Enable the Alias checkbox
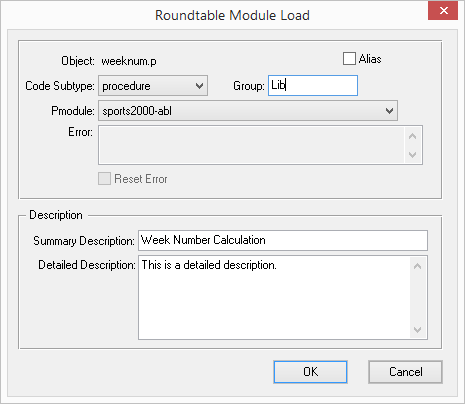The height and width of the screenshot is (404, 465). tap(349, 59)
